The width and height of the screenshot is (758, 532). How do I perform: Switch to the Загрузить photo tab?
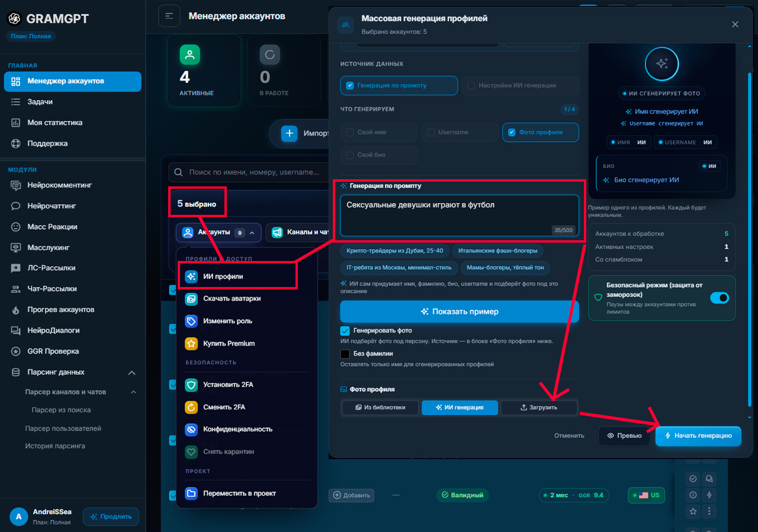(539, 408)
